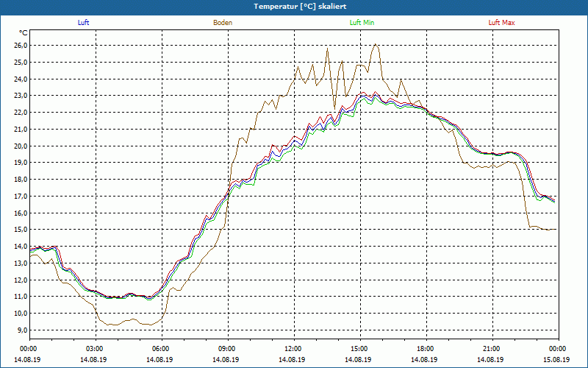Click the 'Luft Min' legend label
Screen dimensions: 588x368
point(362,23)
